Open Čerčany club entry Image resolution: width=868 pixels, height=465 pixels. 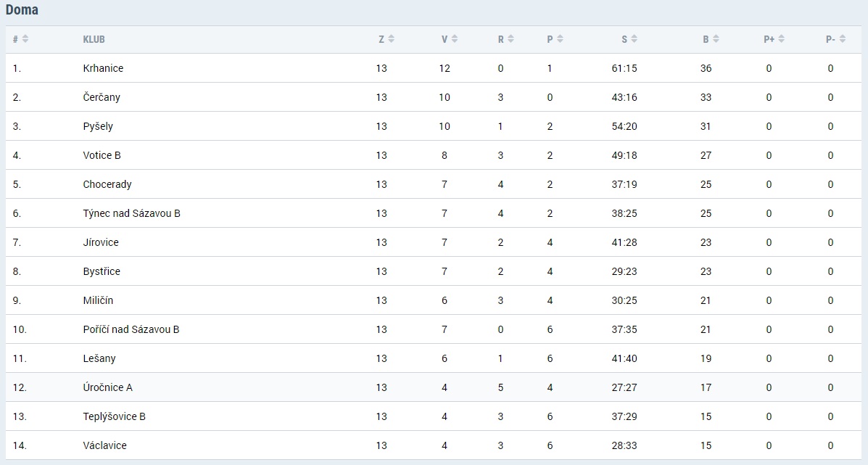point(102,97)
